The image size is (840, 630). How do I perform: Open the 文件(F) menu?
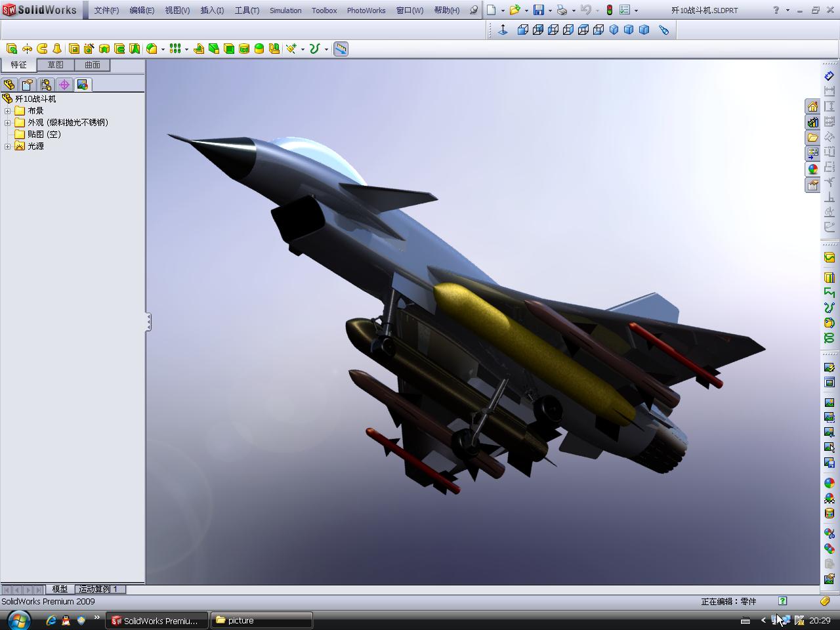pos(106,10)
